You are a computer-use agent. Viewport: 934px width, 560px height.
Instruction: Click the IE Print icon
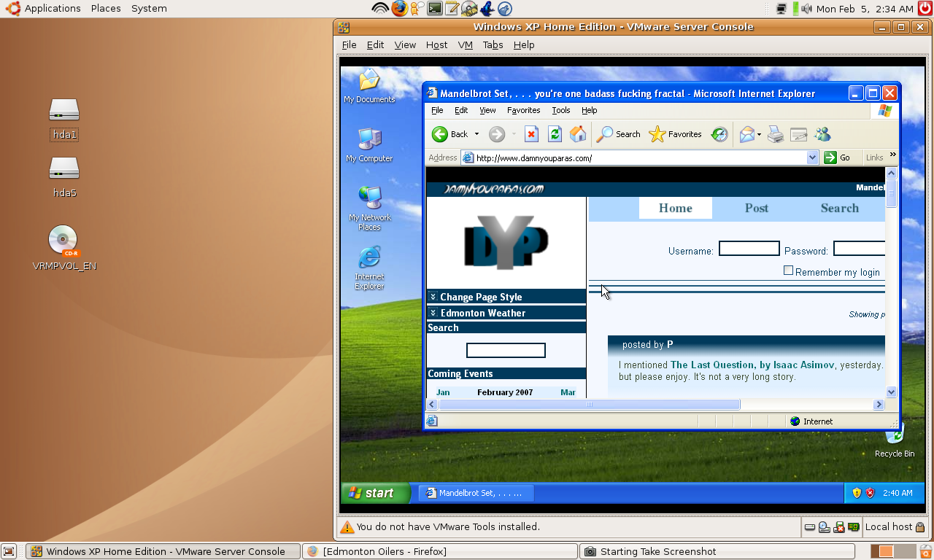tap(776, 134)
